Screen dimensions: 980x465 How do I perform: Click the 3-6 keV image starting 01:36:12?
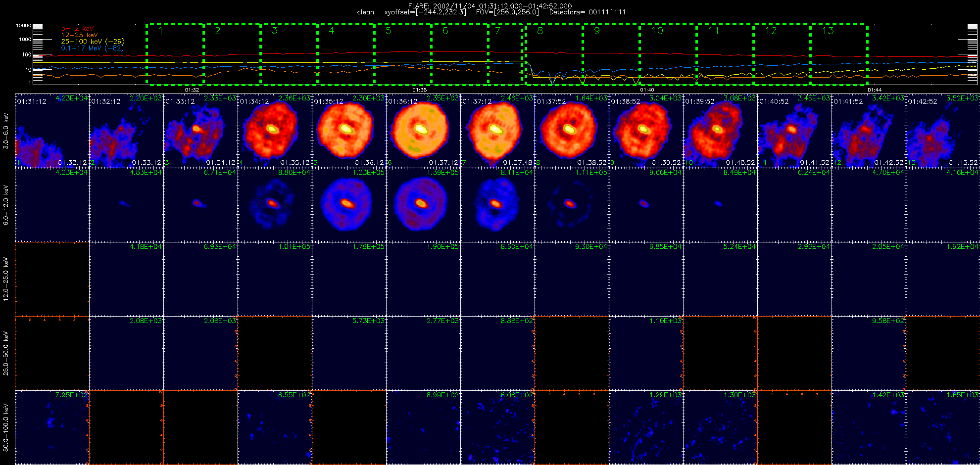click(423, 131)
